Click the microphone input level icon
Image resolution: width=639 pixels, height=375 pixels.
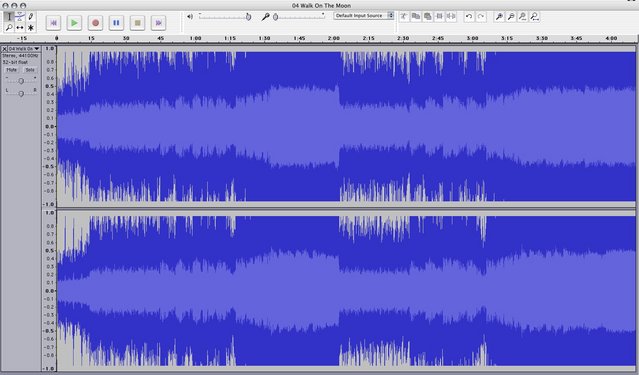(x=265, y=17)
